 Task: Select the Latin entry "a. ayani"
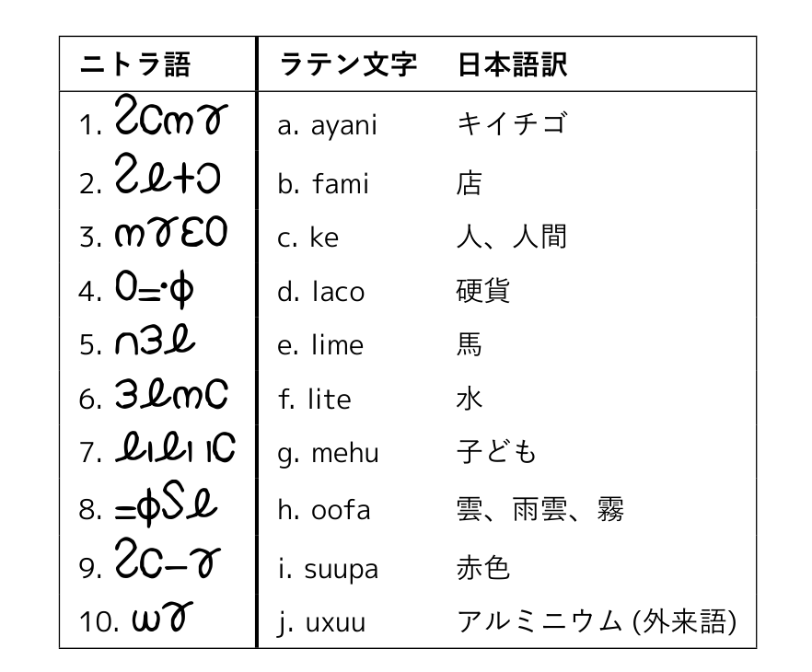tap(327, 125)
